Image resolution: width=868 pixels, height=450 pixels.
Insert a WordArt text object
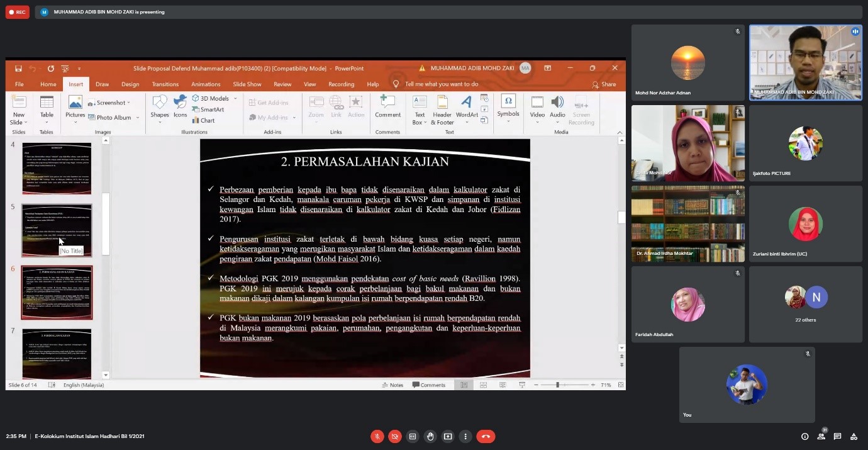click(x=466, y=106)
